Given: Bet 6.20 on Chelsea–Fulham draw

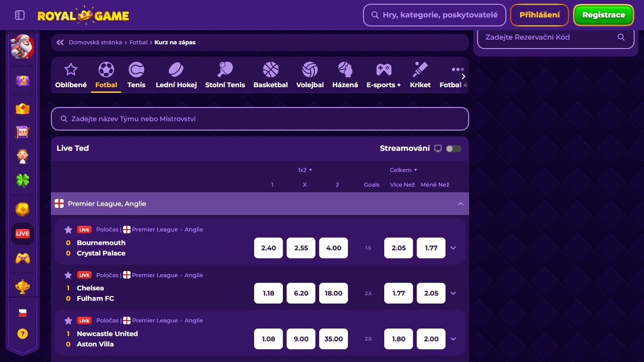Looking at the screenshot, I should [x=301, y=293].
